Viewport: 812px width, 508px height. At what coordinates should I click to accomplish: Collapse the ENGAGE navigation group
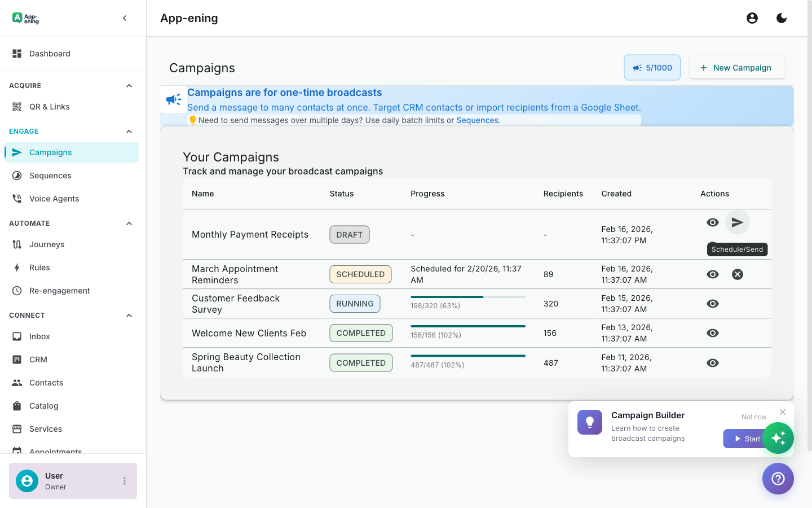(x=129, y=131)
